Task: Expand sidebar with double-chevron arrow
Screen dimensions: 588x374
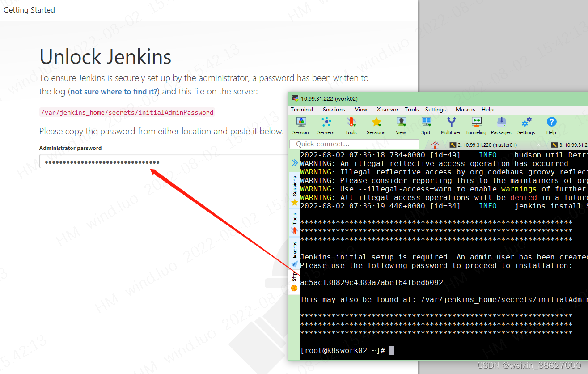Action: [x=294, y=163]
